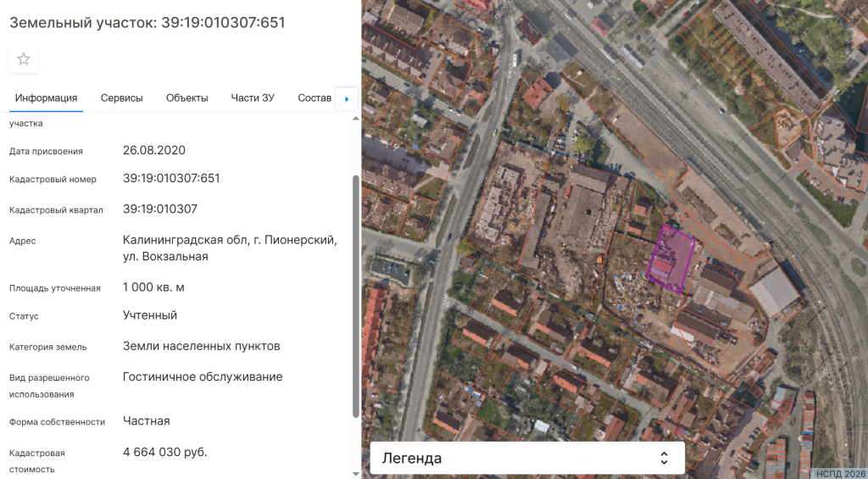Viewport: 868px width, 479px height.
Task: Click the purple highlighted parcel on map
Action: point(671,258)
